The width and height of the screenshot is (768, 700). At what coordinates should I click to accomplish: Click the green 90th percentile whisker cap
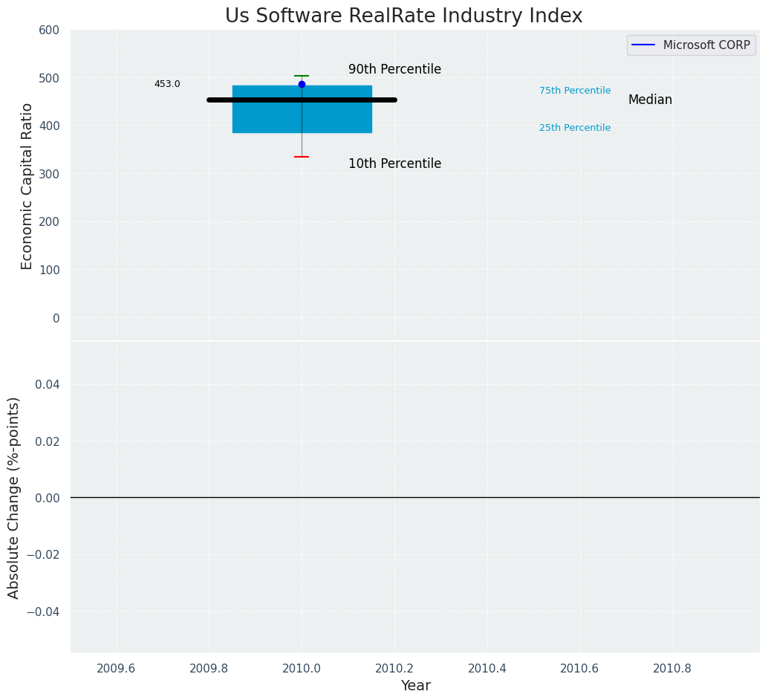302,76
